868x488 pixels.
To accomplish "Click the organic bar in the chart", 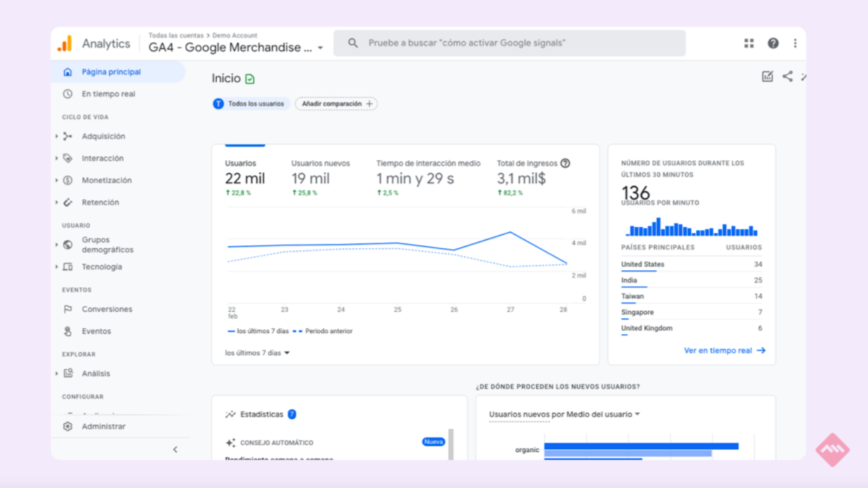I will [x=641, y=447].
